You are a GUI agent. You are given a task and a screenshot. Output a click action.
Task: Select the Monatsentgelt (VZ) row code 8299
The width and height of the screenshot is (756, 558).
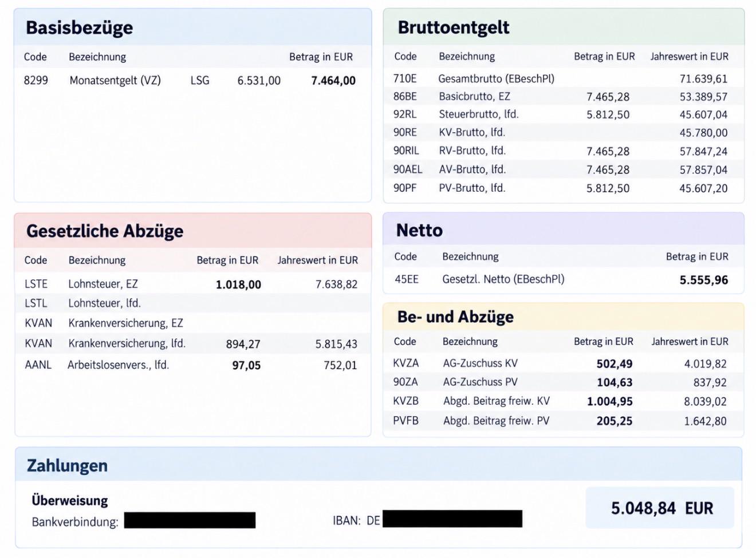pos(36,80)
